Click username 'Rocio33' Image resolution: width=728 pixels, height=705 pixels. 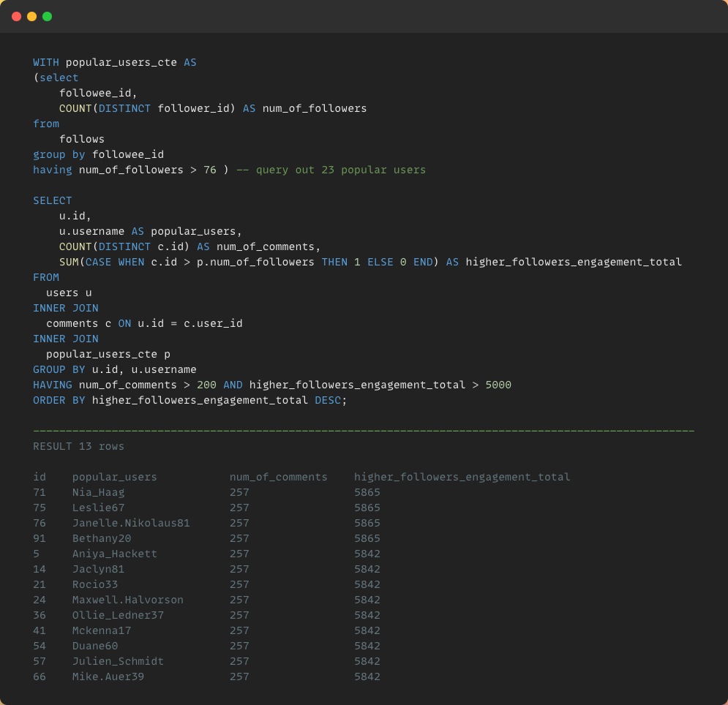(95, 584)
